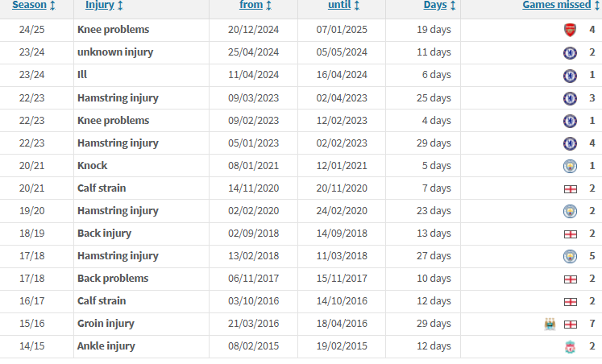The height and width of the screenshot is (364, 602).
Task: Sort by the Games missed header
Action: (558, 6)
